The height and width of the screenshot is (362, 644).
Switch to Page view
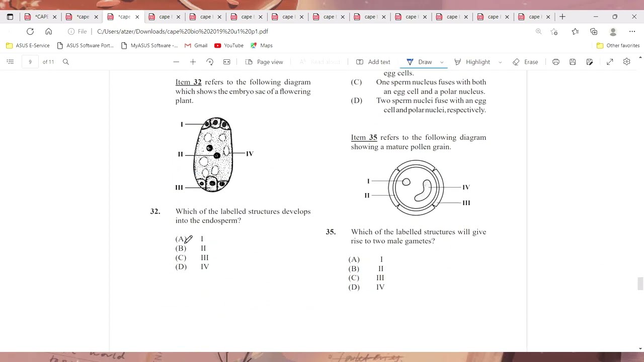coord(264,62)
